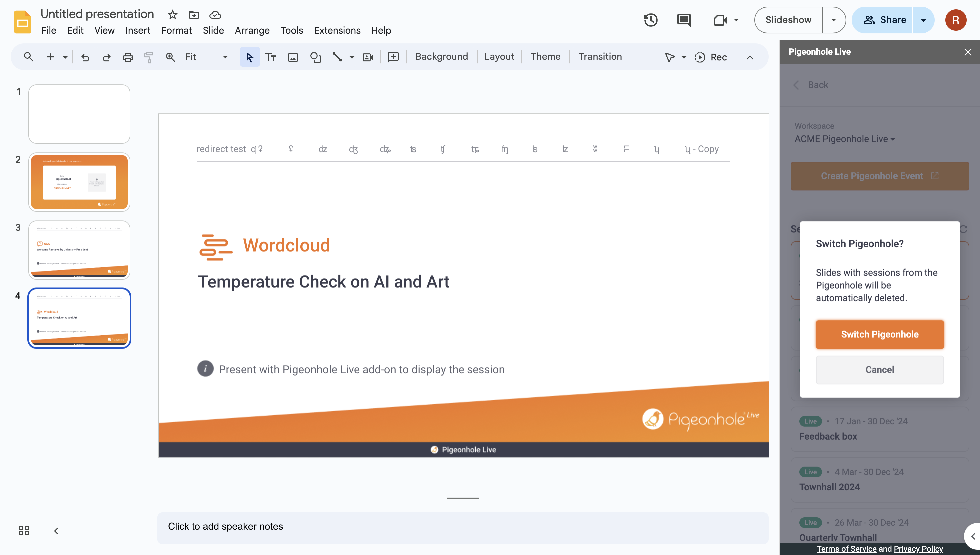This screenshot has width=980, height=555.
Task: Undo the last action
Action: coord(85,57)
